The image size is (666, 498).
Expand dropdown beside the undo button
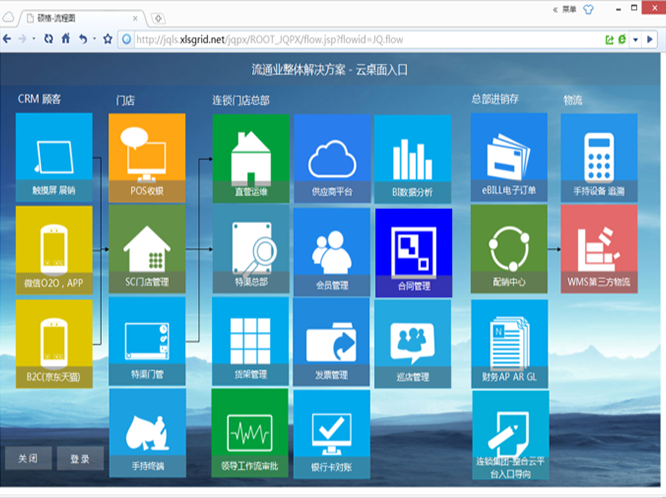[x=94, y=39]
